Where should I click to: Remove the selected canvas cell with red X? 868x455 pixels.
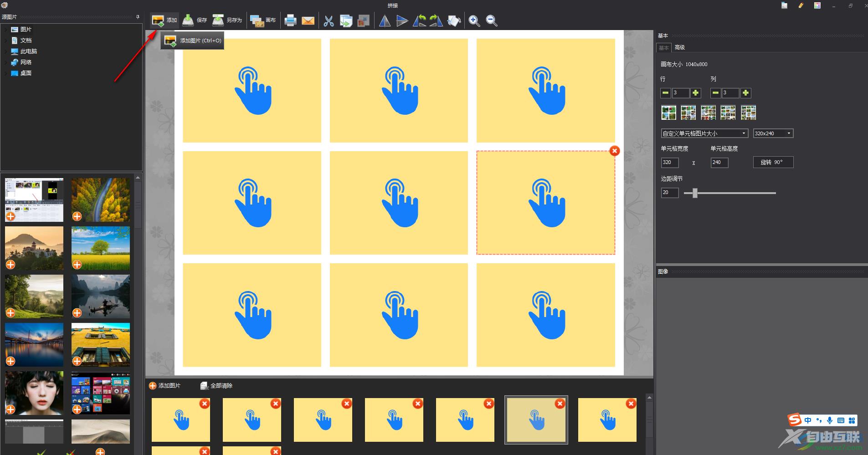coord(615,151)
